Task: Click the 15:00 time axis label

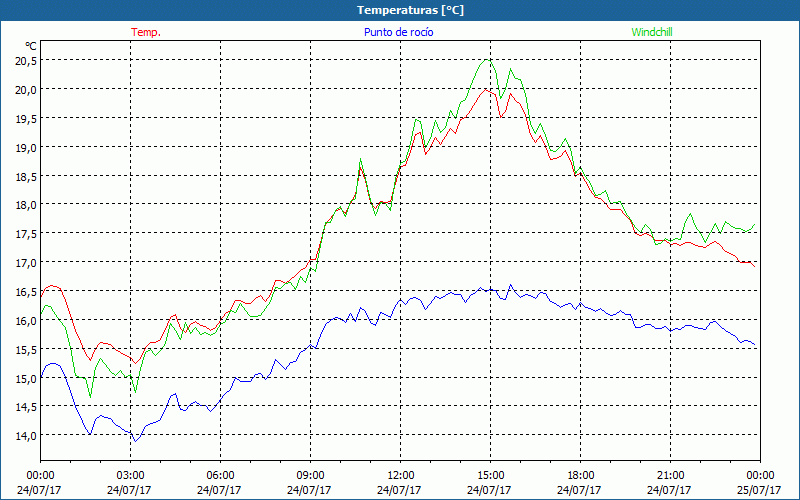Action: (x=490, y=475)
